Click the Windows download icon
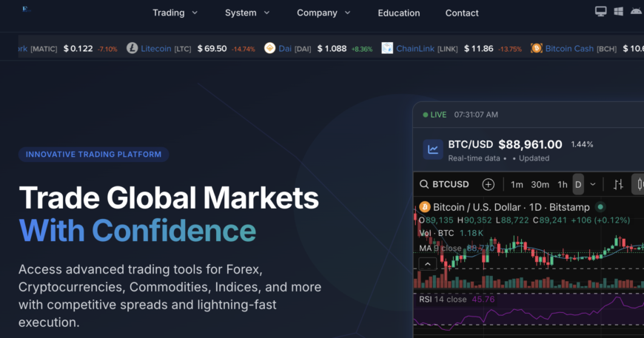The image size is (644, 338). (x=619, y=12)
